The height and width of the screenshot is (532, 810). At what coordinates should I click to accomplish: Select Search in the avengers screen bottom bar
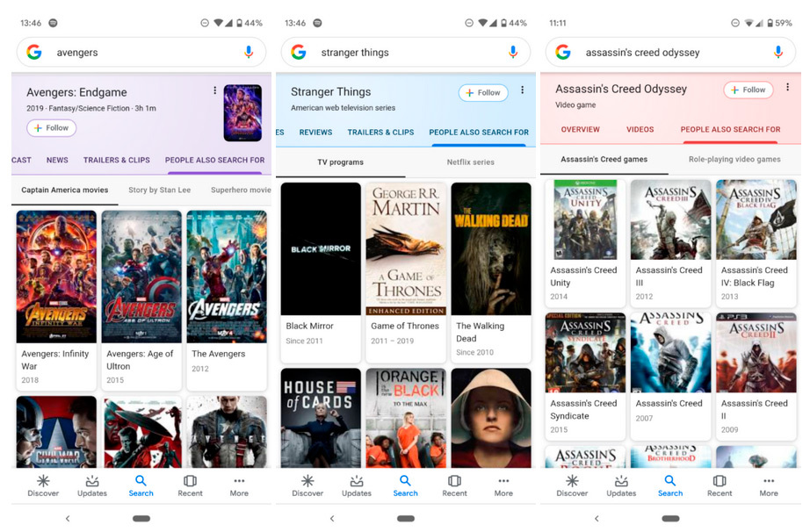tap(141, 486)
